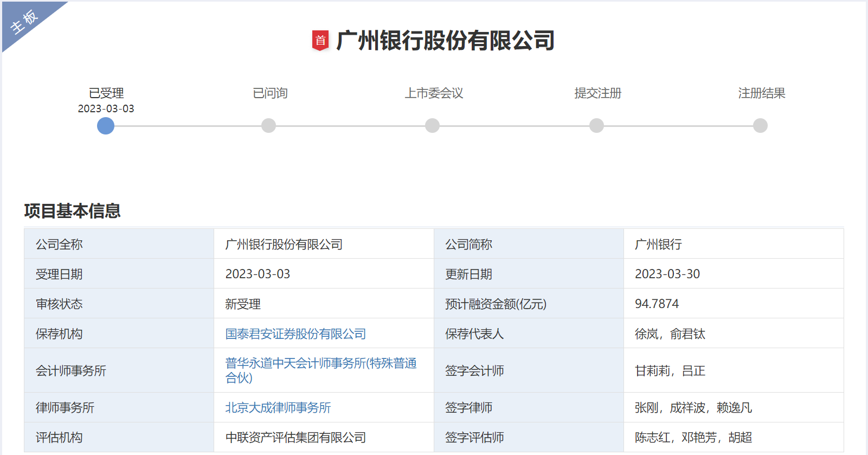Screen dimensions: 868x455
Task: Click the estimated financing value 94.7874
Action: coord(657,304)
